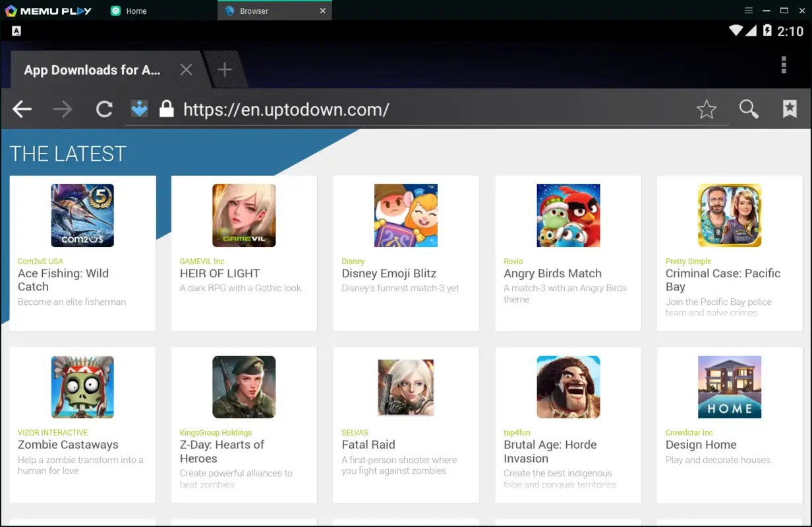Click the blue download manager icon beside the padlock
The height and width of the screenshot is (527, 812).
(x=139, y=108)
